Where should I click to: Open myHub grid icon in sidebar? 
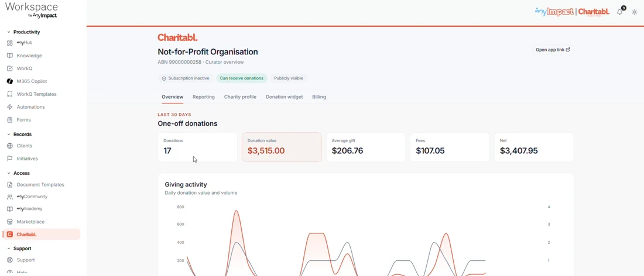tap(10, 43)
